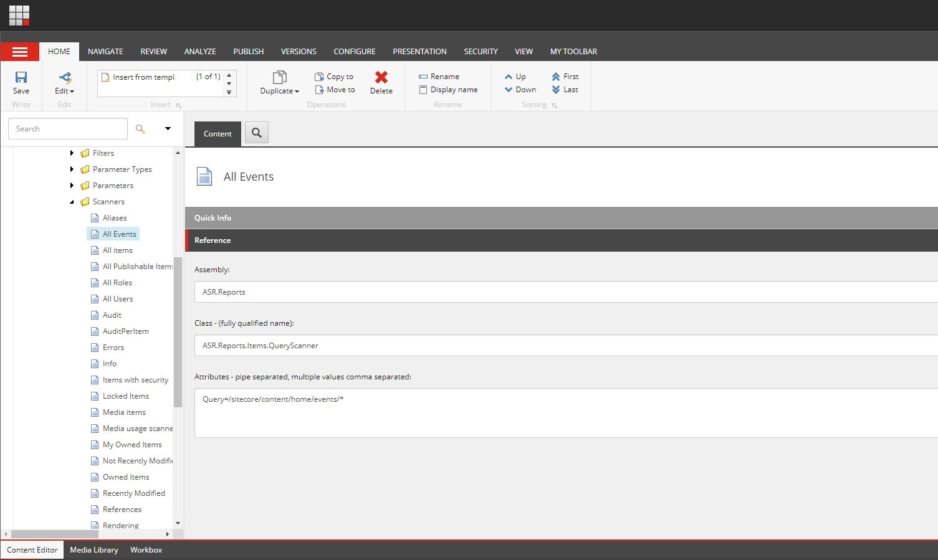This screenshot has height=560, width=938.
Task: Open search options dropdown arrow
Action: [168, 129]
